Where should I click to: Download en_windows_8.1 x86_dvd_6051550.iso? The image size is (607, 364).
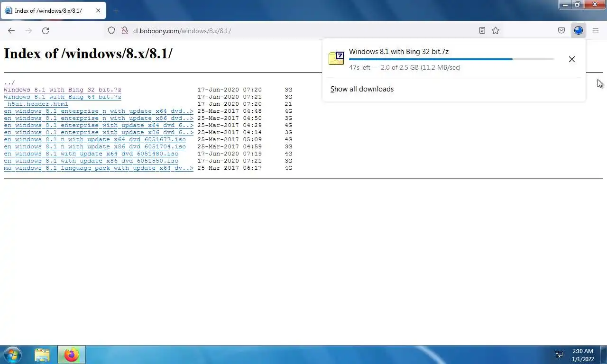point(91,161)
